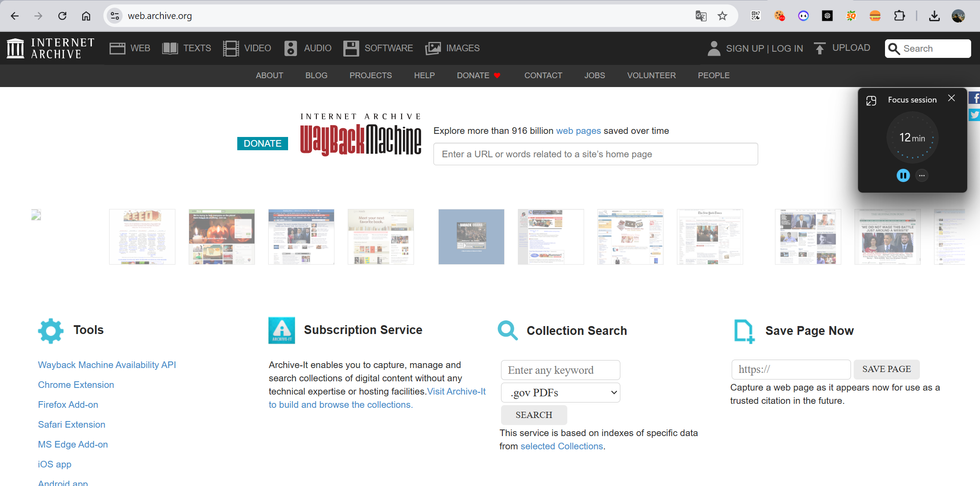This screenshot has width=980, height=486.
Task: Open Google Translate in the address bar
Action: click(x=700, y=15)
